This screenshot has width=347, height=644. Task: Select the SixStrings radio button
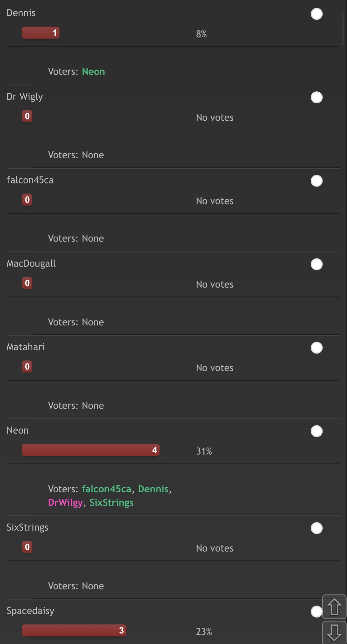(317, 528)
